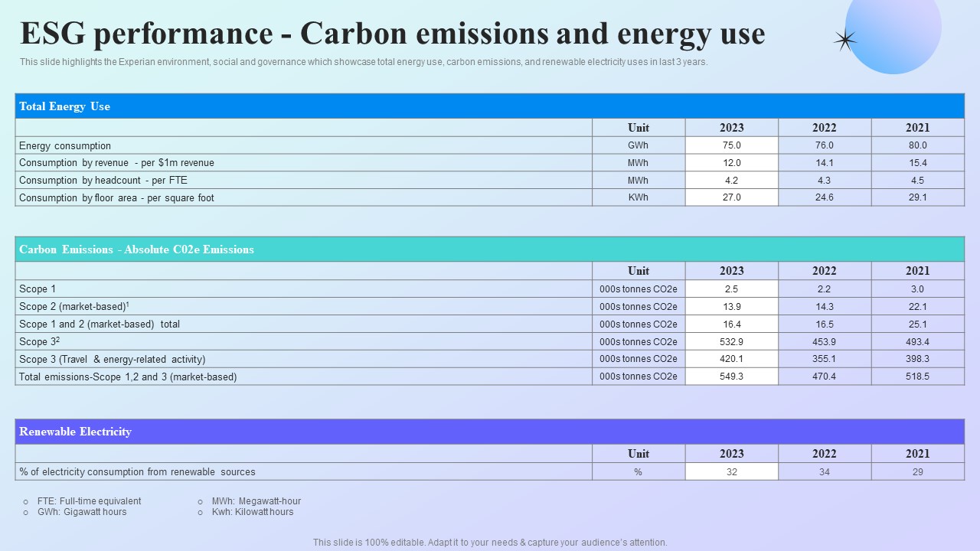Click the 100% editable footer note
This screenshot has width=980, height=551.
(490, 542)
